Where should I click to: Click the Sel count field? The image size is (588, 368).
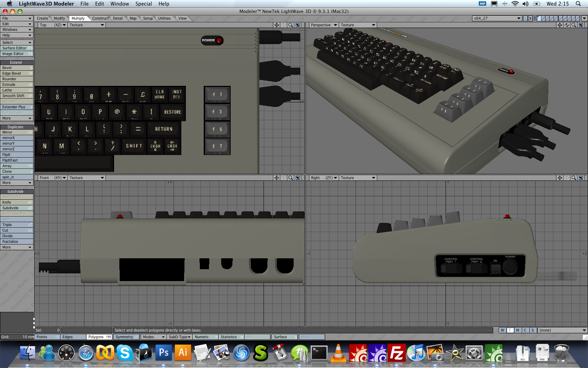[x=48, y=330]
